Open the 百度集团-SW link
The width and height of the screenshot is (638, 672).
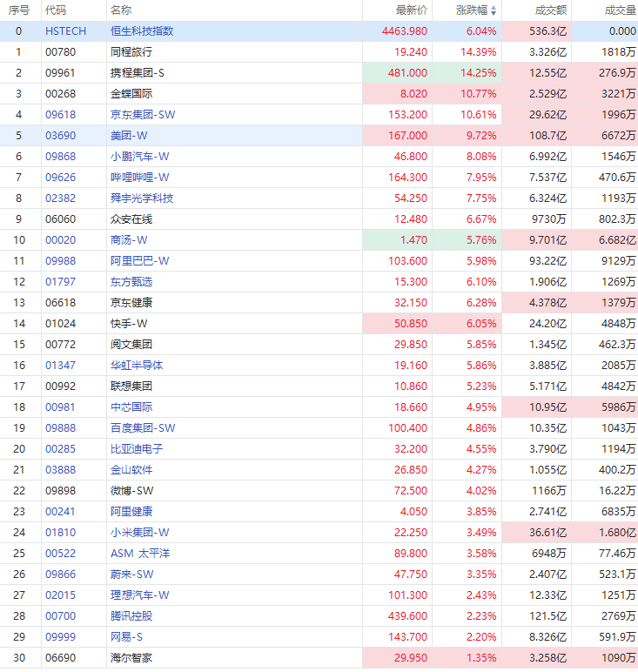143,428
